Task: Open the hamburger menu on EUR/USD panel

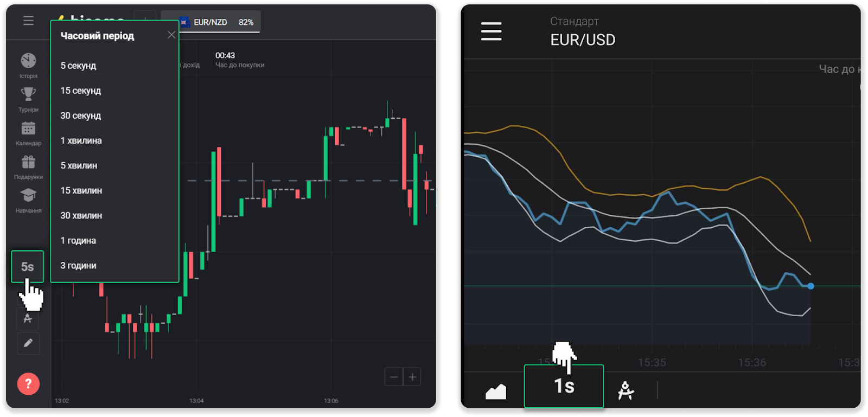Action: point(491,31)
